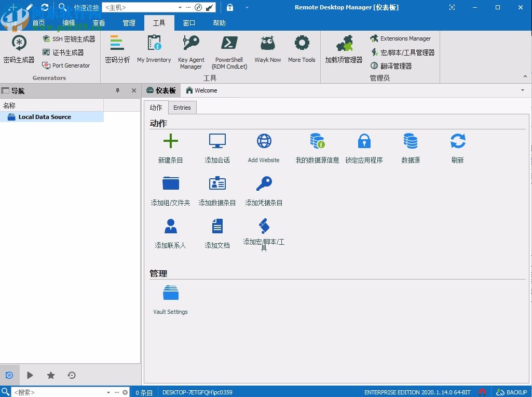Open the 窗口 menu
The width and height of the screenshot is (532, 397).
click(188, 23)
